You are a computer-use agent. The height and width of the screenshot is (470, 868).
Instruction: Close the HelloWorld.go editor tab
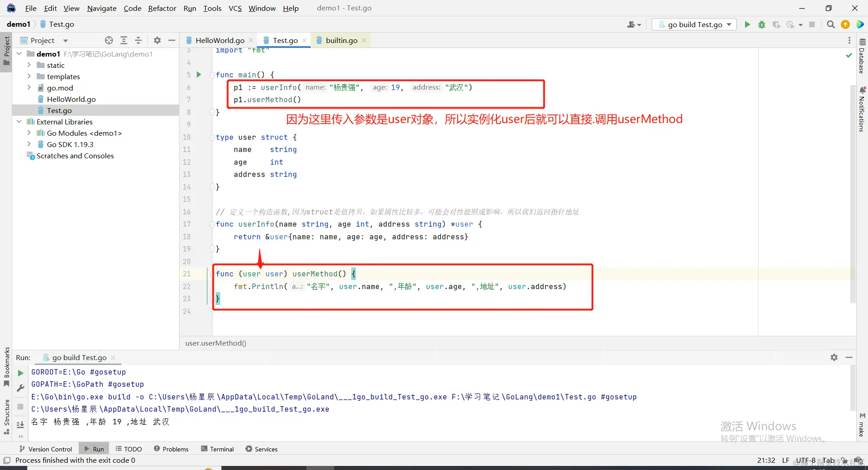coord(251,40)
